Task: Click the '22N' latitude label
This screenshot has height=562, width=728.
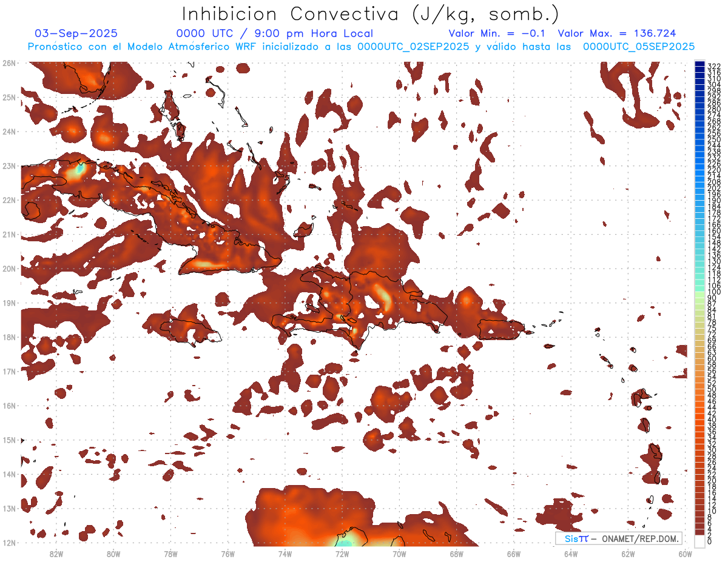Action: click(x=9, y=200)
